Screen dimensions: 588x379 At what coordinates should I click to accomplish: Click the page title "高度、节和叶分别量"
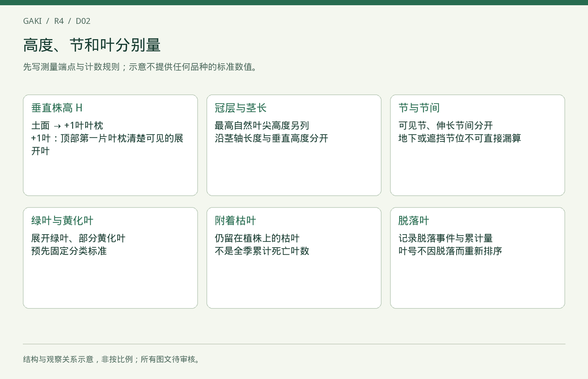click(92, 45)
